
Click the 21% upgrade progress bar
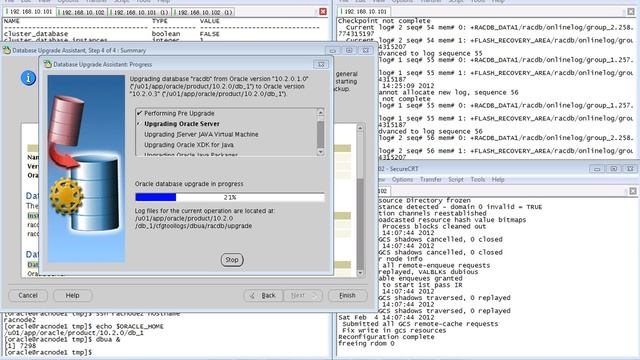(x=230, y=197)
